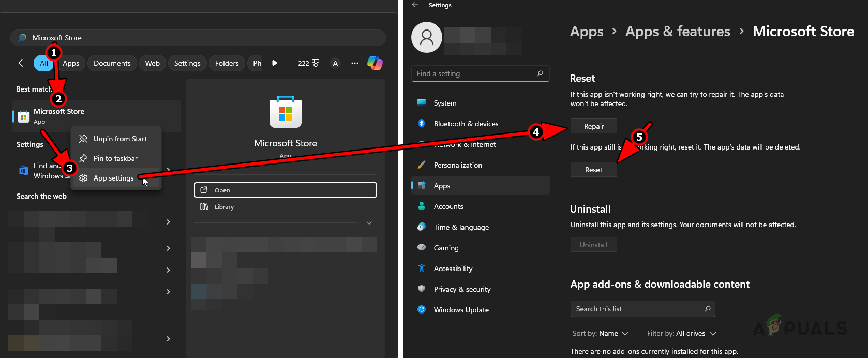Open System in Settings sidebar
868x358 pixels.
[481, 103]
